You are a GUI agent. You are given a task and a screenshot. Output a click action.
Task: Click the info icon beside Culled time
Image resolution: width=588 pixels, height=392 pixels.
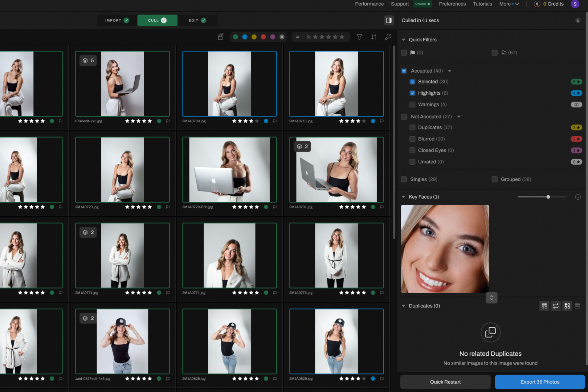click(x=577, y=20)
